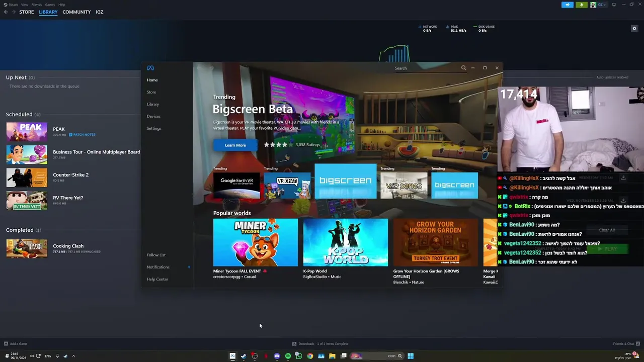Switch to Steam LIBRARY tab

[x=48, y=12]
